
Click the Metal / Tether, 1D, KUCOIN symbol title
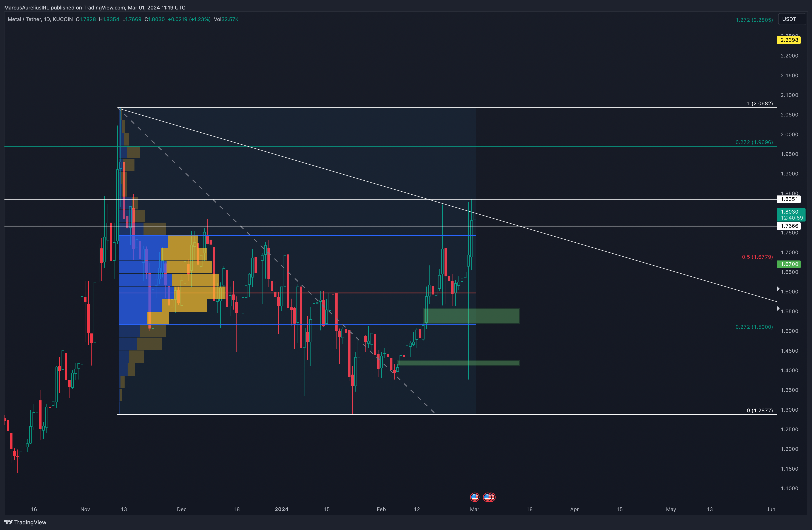tap(40, 19)
